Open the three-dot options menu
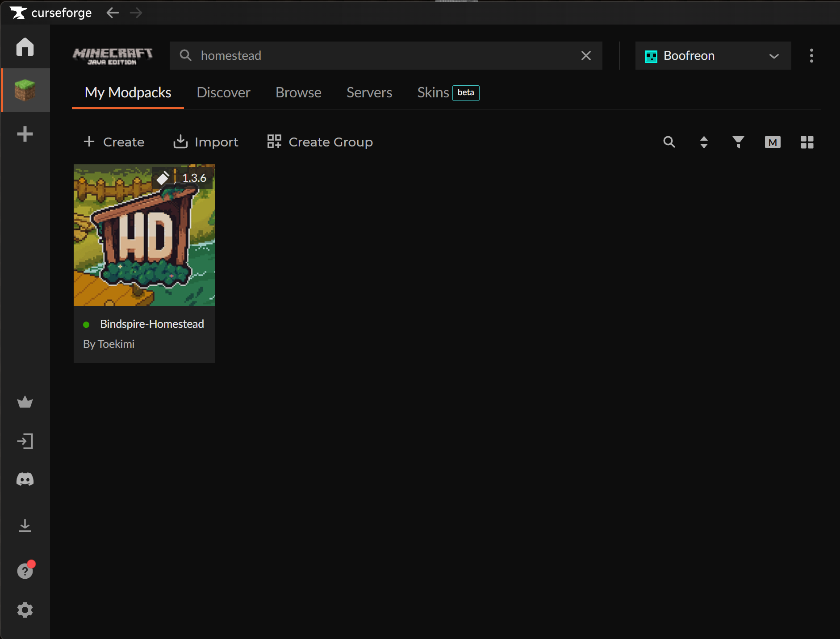Image resolution: width=840 pixels, height=639 pixels. (x=811, y=56)
